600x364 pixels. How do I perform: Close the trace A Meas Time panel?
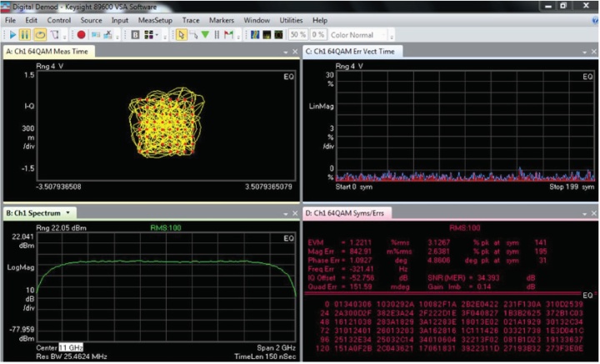click(295, 52)
